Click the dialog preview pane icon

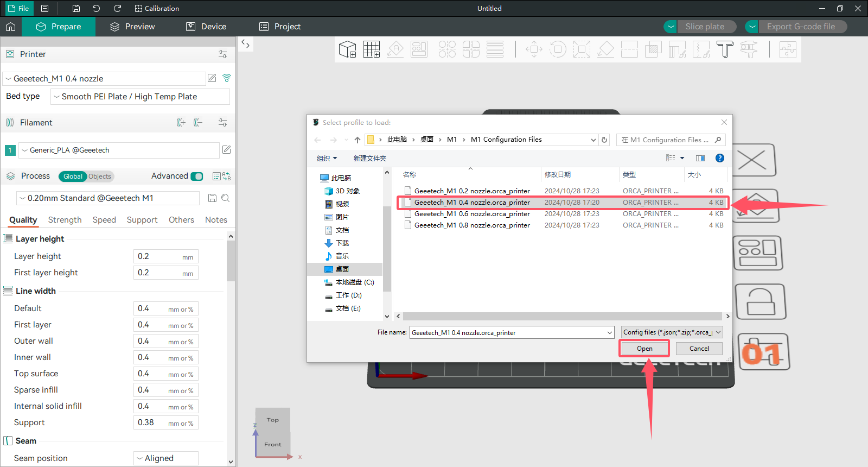pyautogui.click(x=700, y=158)
